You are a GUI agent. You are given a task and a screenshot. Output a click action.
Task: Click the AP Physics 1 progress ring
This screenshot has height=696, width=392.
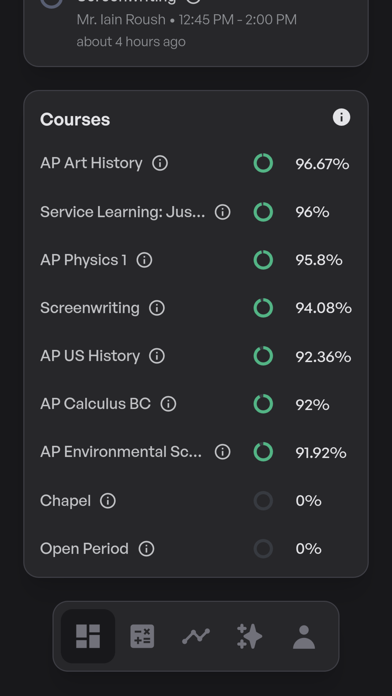263,260
